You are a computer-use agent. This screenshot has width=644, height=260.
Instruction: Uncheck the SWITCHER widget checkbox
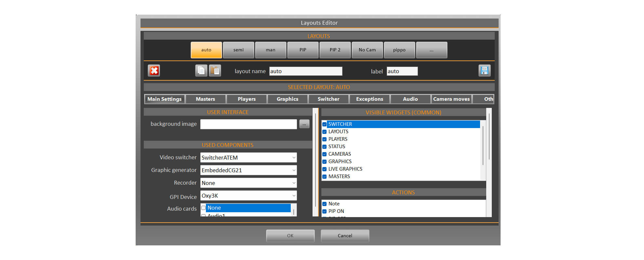(324, 124)
